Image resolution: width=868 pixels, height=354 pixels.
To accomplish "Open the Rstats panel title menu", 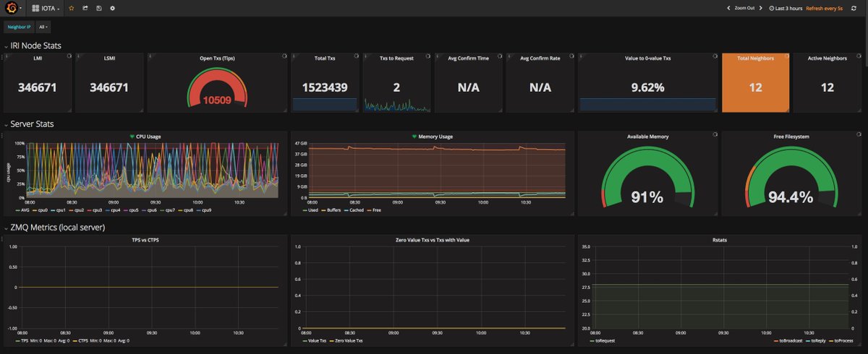I will 719,240.
